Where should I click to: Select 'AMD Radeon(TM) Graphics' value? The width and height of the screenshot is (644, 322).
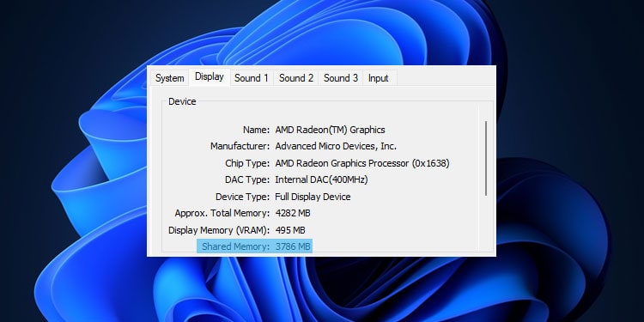click(x=330, y=130)
